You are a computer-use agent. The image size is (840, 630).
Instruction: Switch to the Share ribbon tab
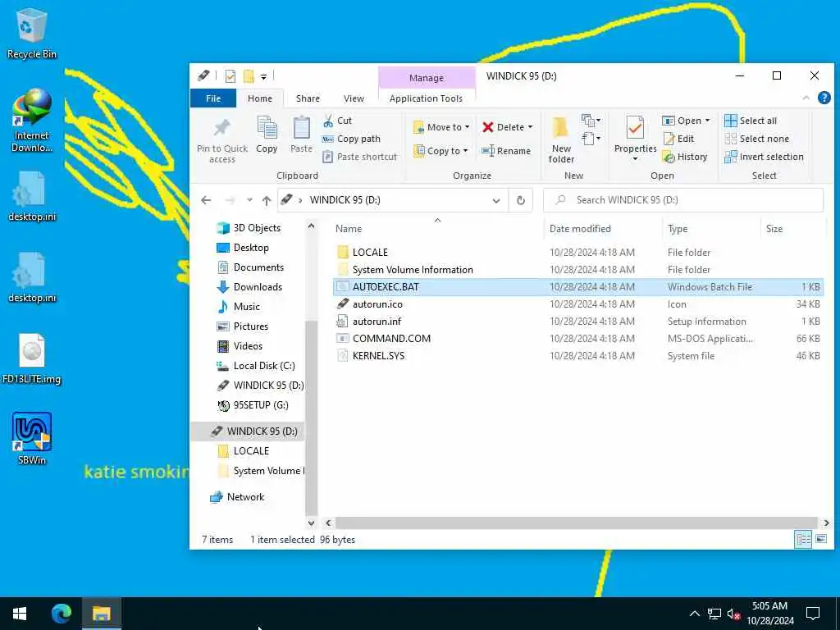coord(308,98)
